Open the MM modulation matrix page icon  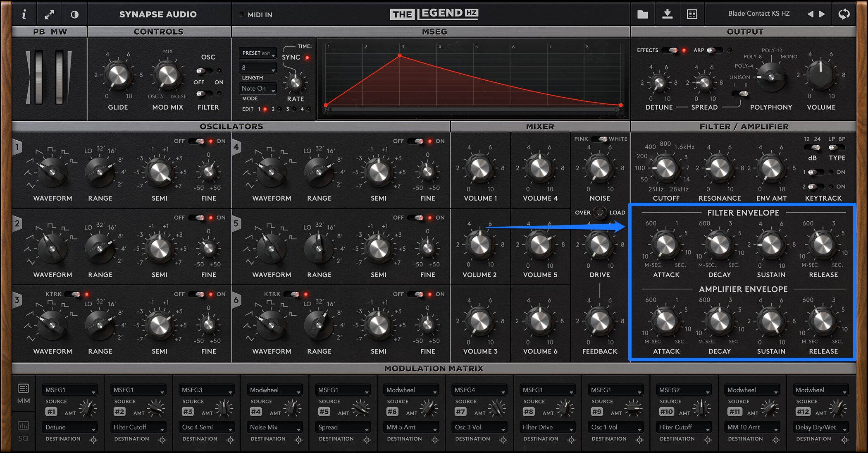click(24, 388)
